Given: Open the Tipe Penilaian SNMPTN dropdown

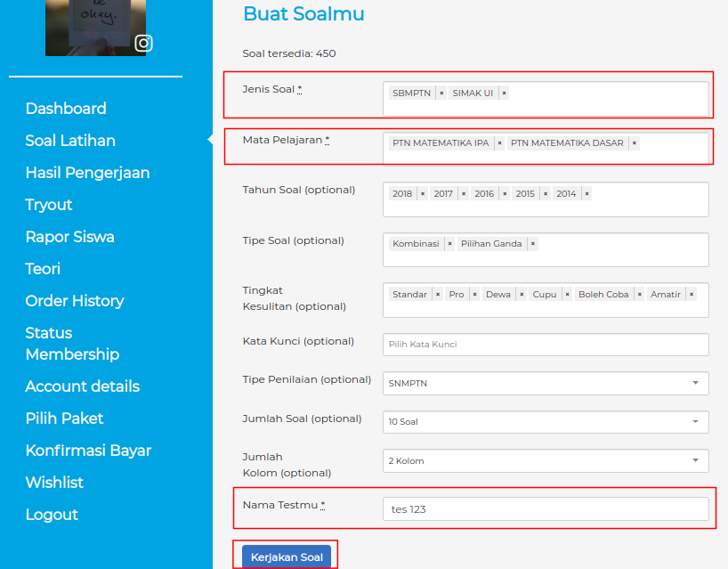Looking at the screenshot, I should click(546, 383).
